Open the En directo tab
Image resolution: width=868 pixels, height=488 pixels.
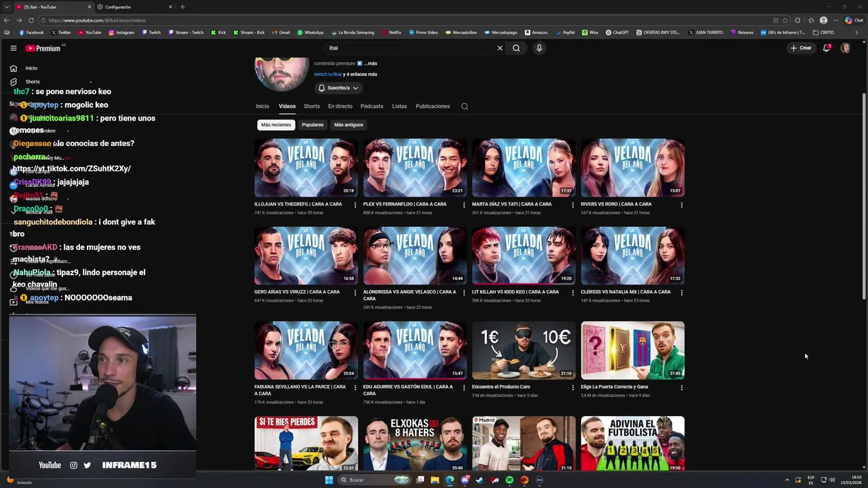point(340,106)
